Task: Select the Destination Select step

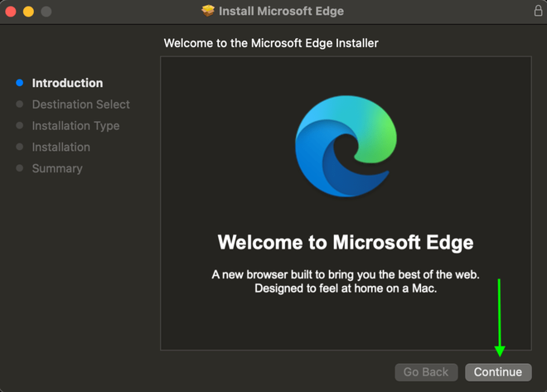Action: (81, 104)
